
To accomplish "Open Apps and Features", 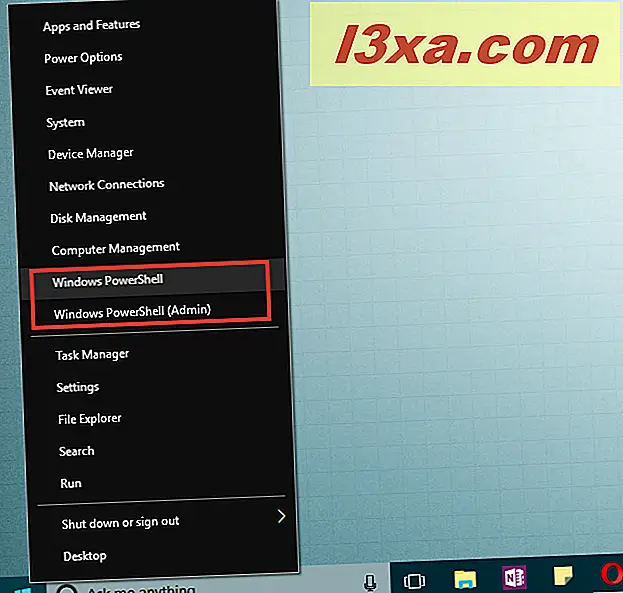I will [91, 26].
